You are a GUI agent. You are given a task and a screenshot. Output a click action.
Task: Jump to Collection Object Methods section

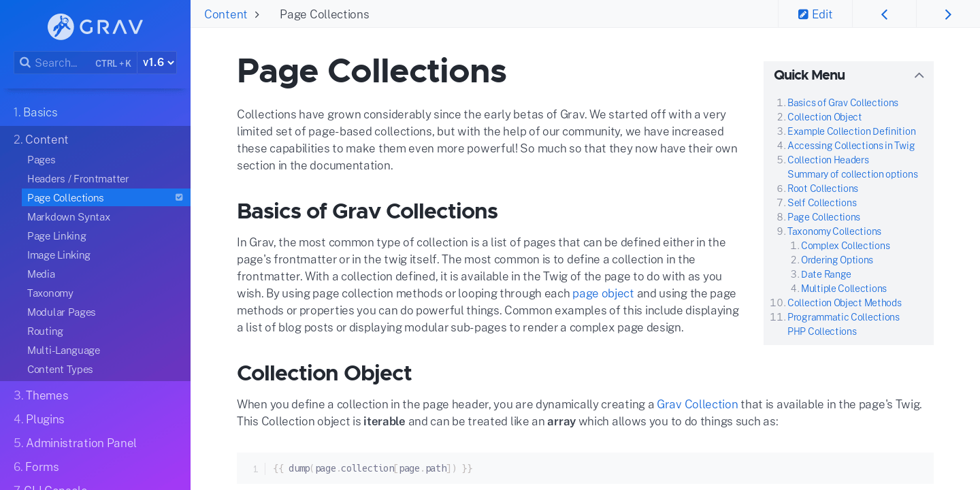[844, 303]
